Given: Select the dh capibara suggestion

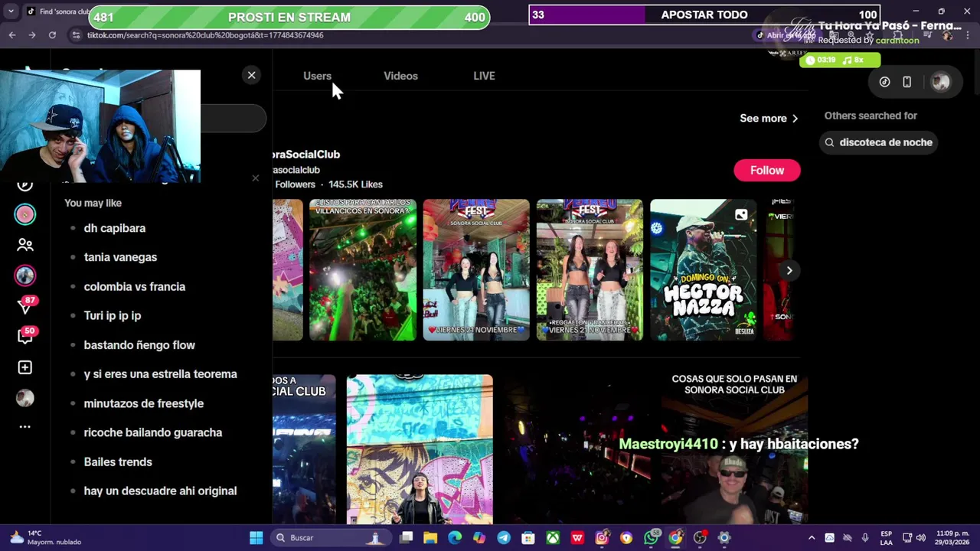Looking at the screenshot, I should tap(115, 228).
